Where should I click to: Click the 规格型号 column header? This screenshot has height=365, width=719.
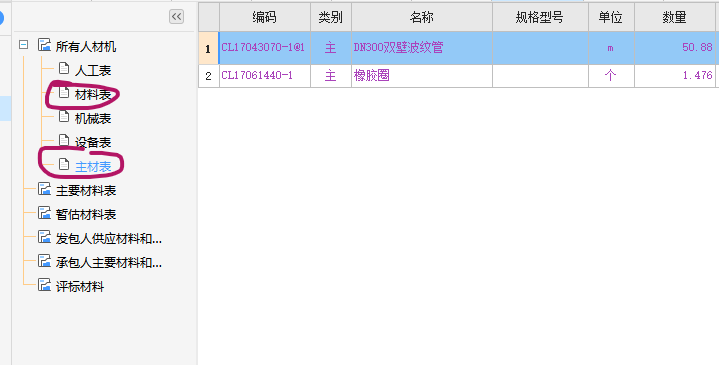point(540,17)
